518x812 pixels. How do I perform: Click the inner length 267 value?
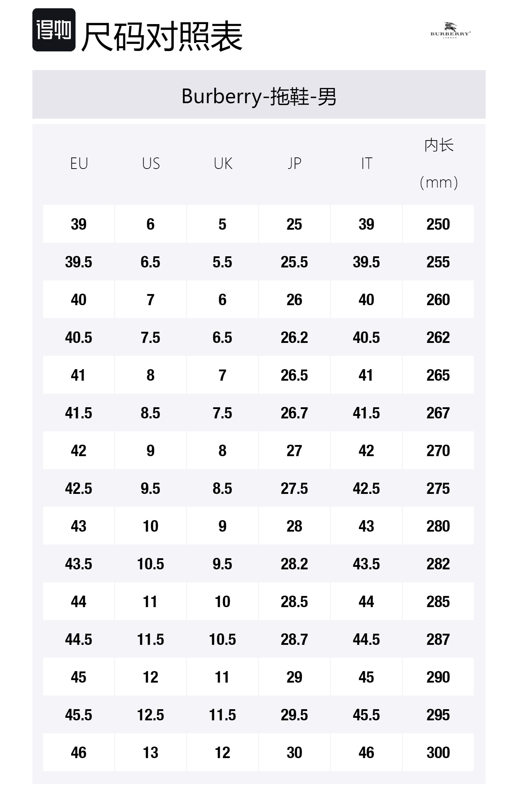(438, 413)
